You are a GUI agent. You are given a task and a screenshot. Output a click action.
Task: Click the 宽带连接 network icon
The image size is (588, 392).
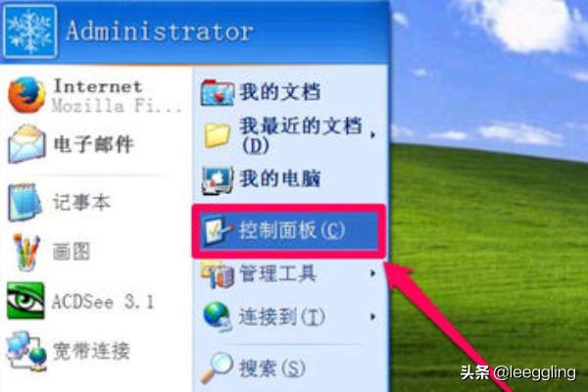(27, 351)
